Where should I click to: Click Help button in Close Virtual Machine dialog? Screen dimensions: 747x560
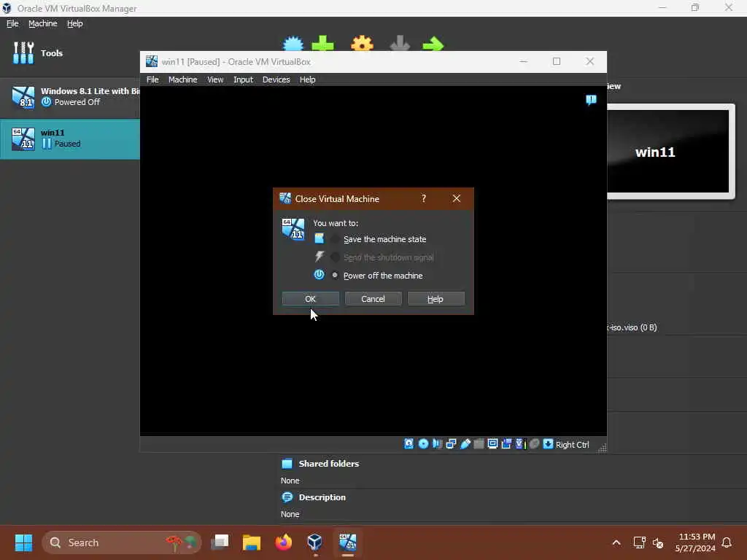coord(436,298)
